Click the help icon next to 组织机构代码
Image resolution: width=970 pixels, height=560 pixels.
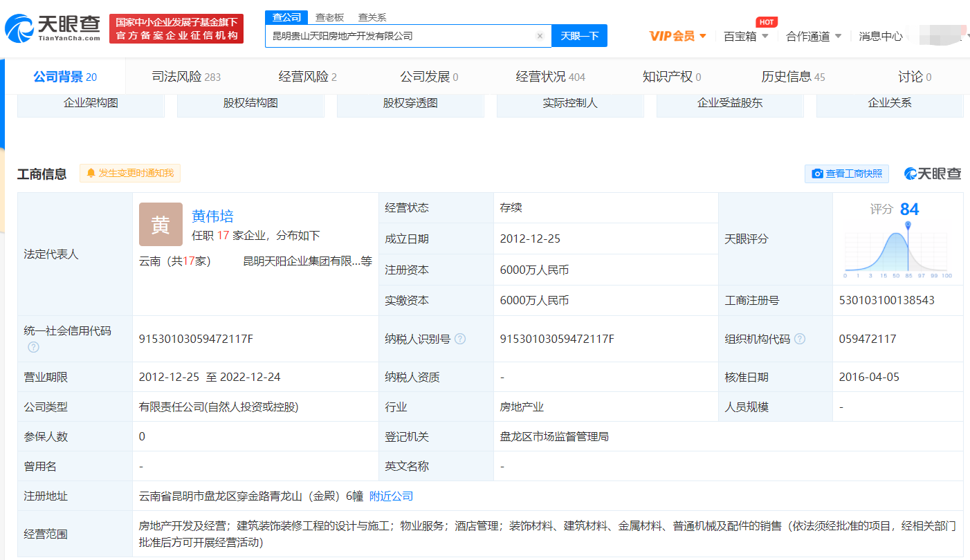800,339
